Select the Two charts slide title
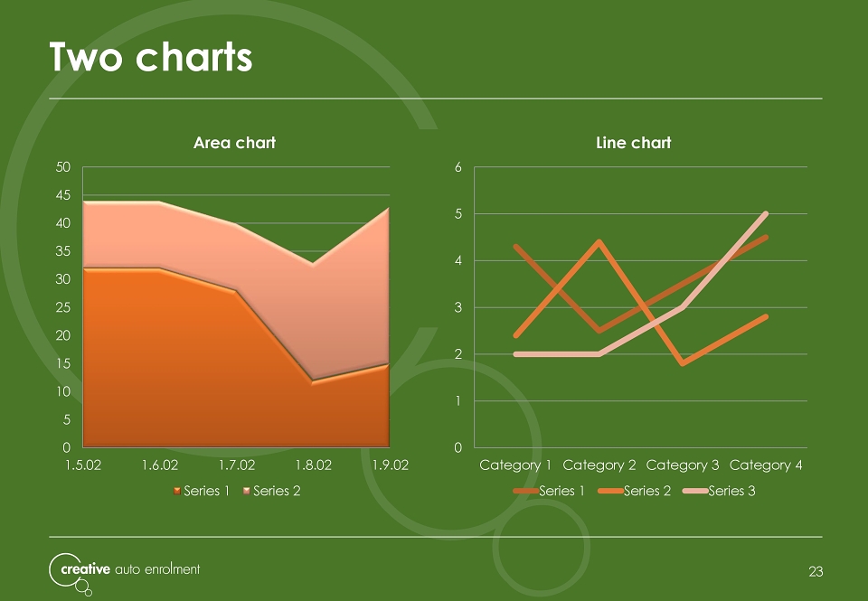The height and width of the screenshot is (601, 868). tap(151, 57)
